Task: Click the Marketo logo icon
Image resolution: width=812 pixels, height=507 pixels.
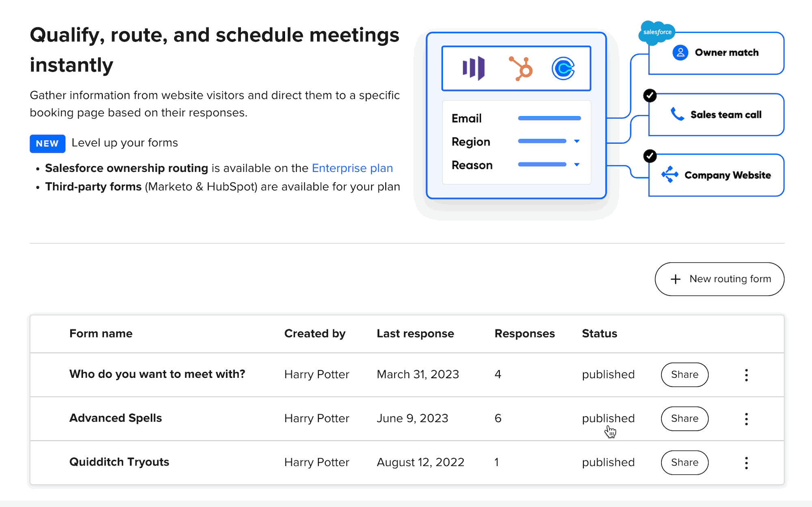Action: click(473, 68)
